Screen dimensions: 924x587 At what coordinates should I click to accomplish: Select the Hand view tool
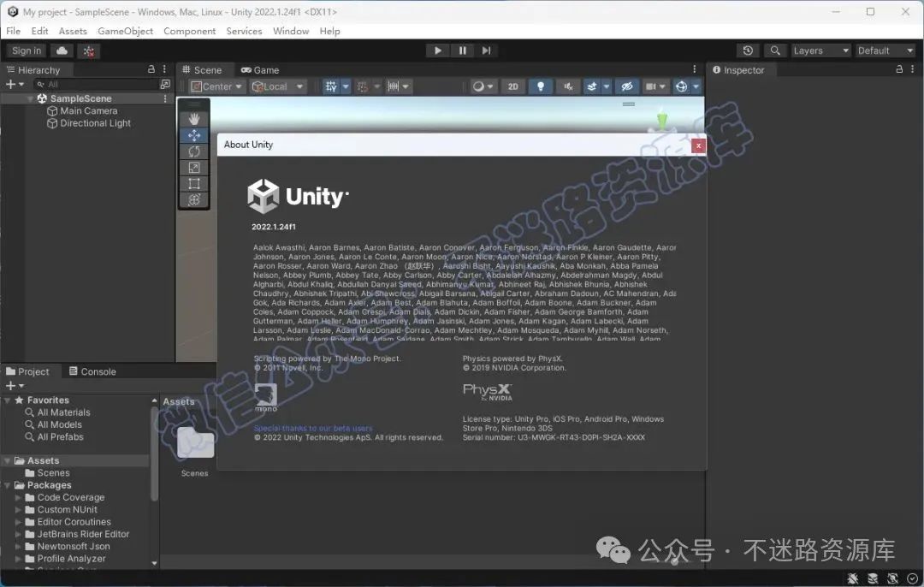coord(194,119)
